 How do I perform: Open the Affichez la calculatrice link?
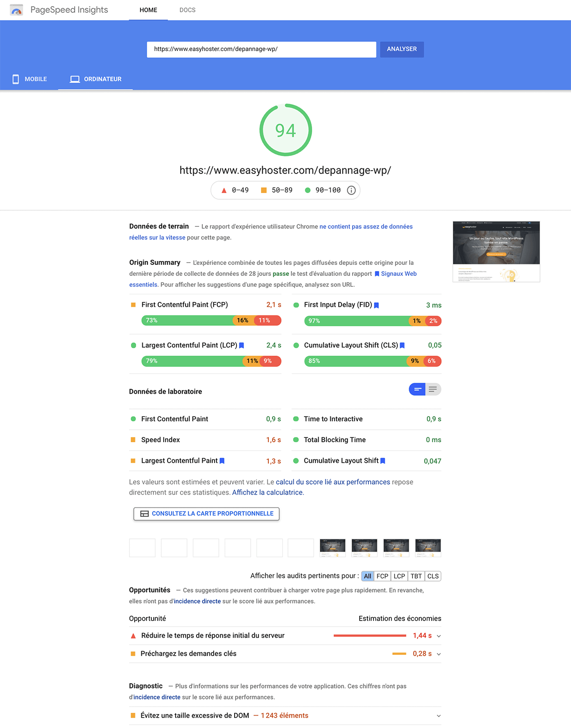coord(267,492)
